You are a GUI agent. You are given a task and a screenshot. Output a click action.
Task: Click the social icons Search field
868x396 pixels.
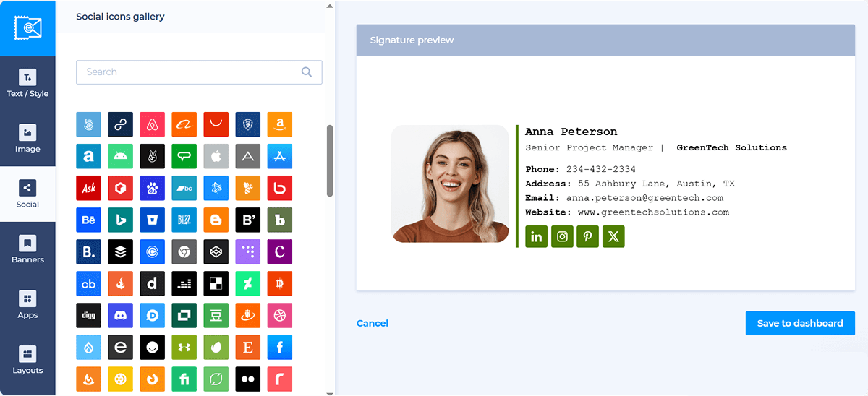click(199, 72)
